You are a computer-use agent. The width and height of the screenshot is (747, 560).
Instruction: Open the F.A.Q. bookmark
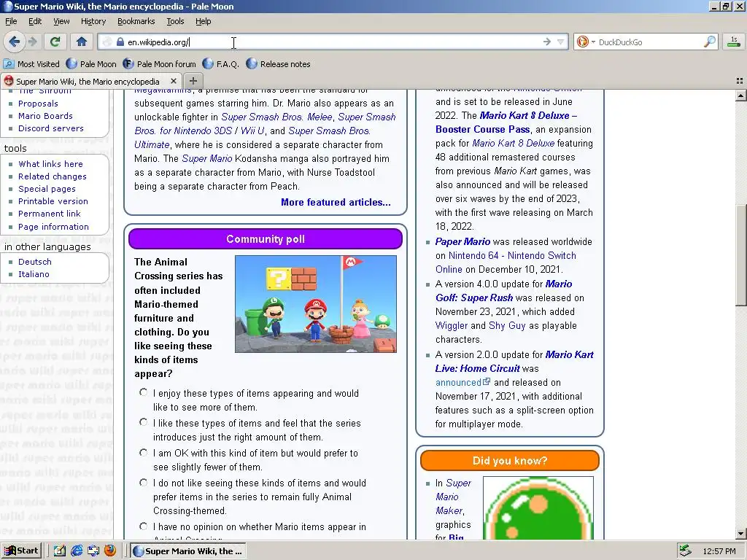(220, 64)
